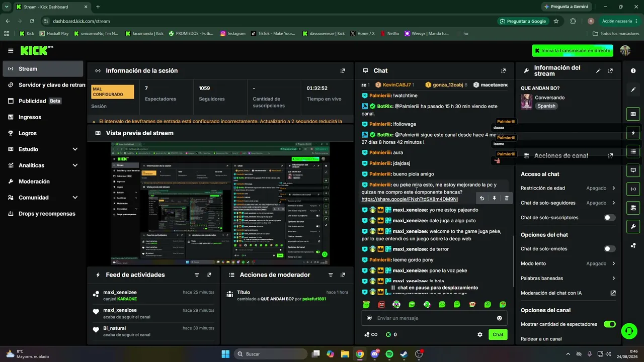Toggle the chat widget icon in the right rail
This screenshot has height=362, width=644.
(x=633, y=170)
